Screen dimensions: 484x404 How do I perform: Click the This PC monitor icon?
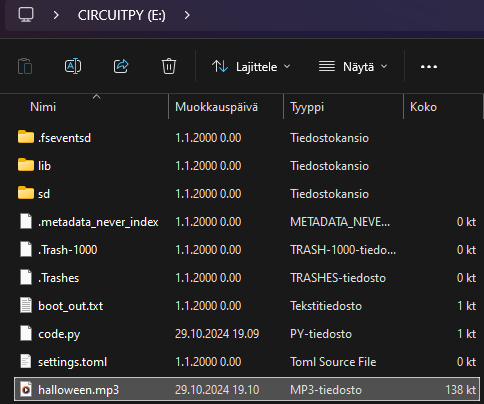(26, 15)
